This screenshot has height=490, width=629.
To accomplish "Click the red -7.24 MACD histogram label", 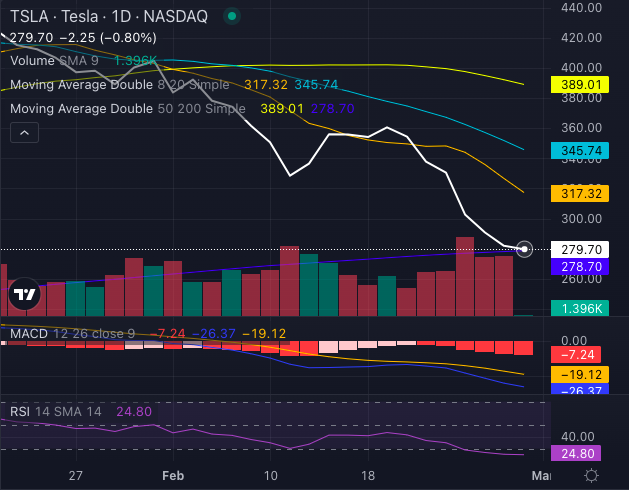I will [x=579, y=355].
